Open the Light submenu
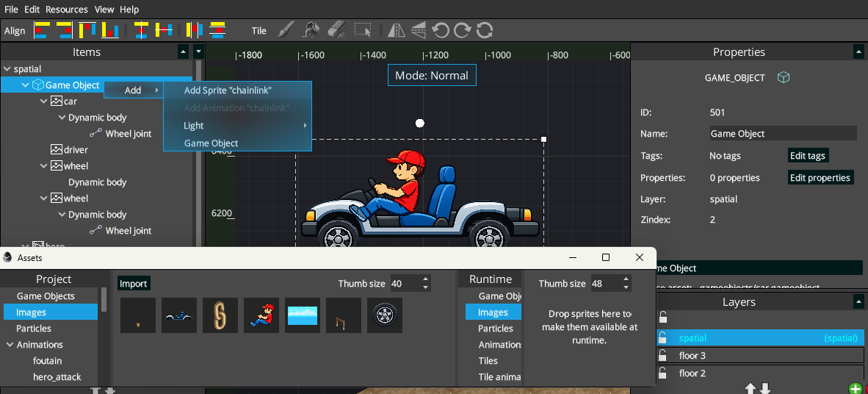 [x=237, y=126]
